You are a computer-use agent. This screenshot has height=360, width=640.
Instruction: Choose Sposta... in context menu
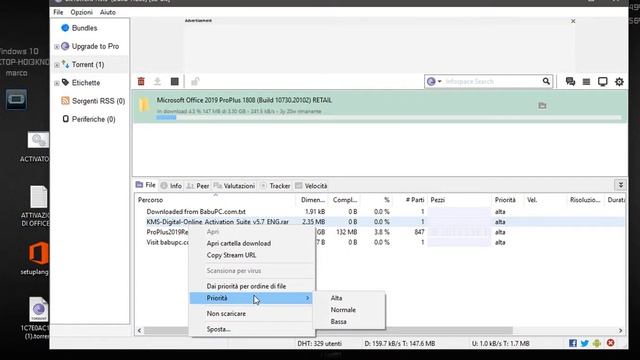click(x=218, y=329)
